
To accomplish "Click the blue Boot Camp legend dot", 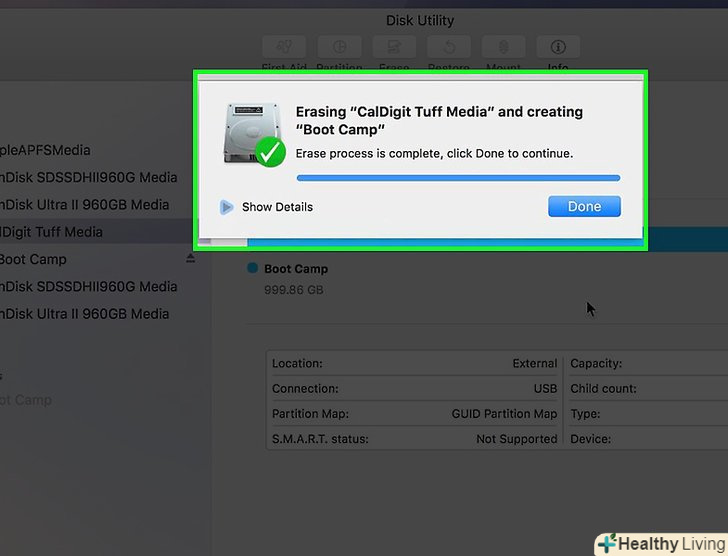I will (x=253, y=268).
